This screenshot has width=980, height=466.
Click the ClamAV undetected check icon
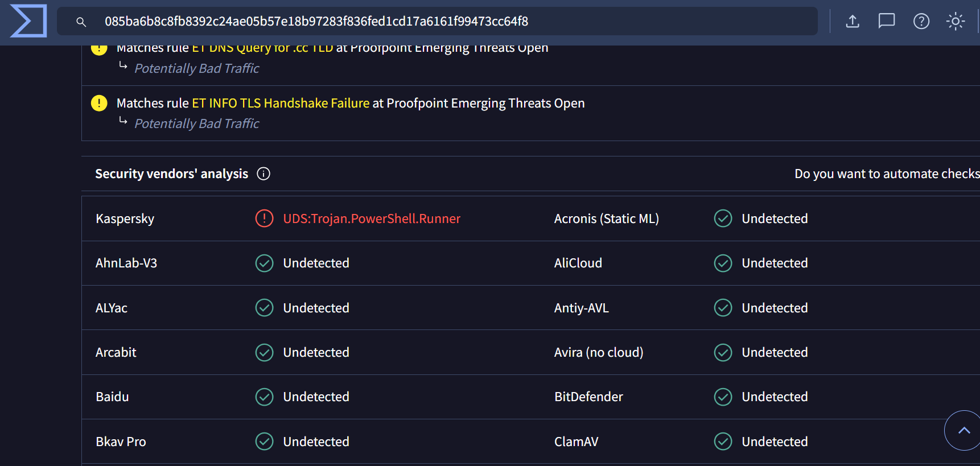(723, 442)
